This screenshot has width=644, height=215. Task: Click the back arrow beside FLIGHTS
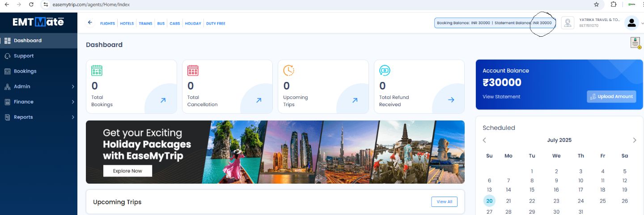[90, 23]
